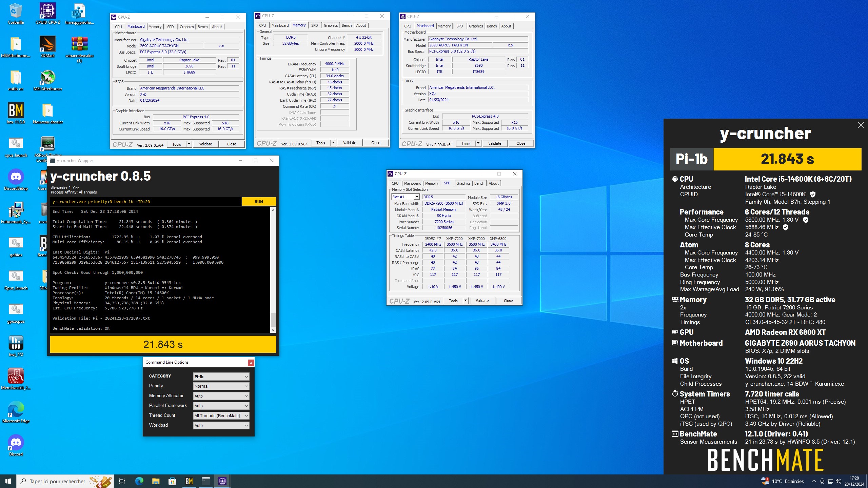
Task: Open the CATEGORY Pi-1b dropdown
Action: point(221,377)
